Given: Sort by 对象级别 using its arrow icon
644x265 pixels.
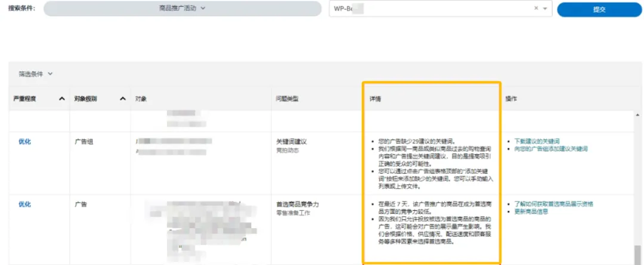Looking at the screenshot, I should [122, 99].
